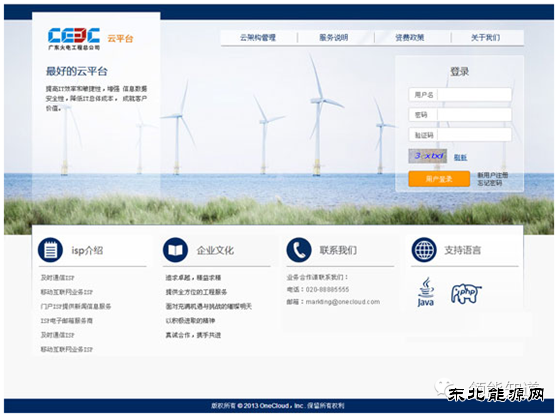Click the orange 用户登录 button
This screenshot has height=417, width=558.
pos(439,179)
